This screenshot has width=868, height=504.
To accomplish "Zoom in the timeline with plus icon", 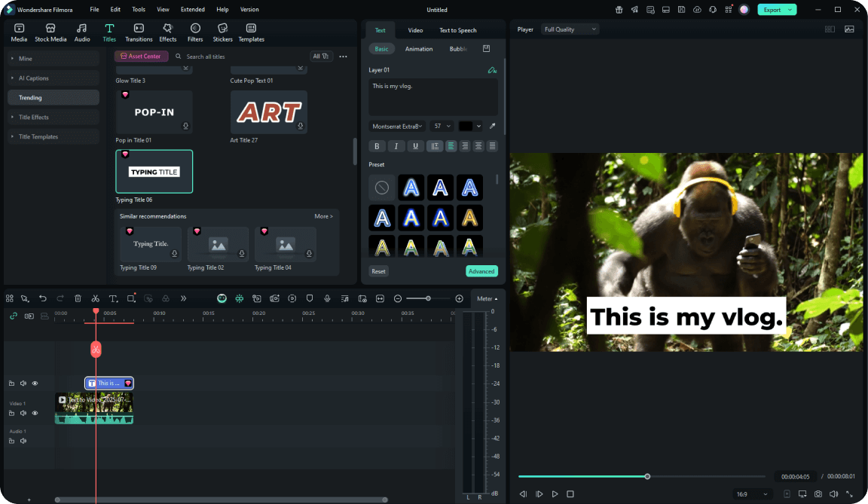I will (460, 299).
